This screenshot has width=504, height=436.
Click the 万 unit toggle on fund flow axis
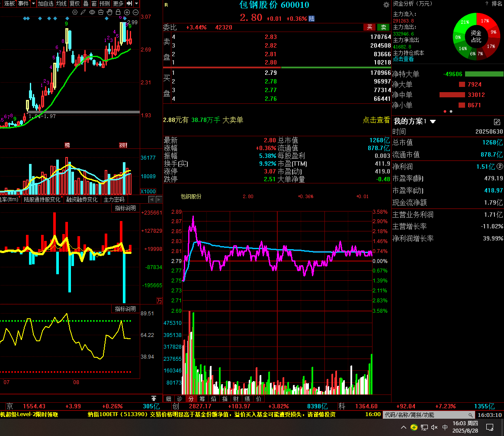159,301
